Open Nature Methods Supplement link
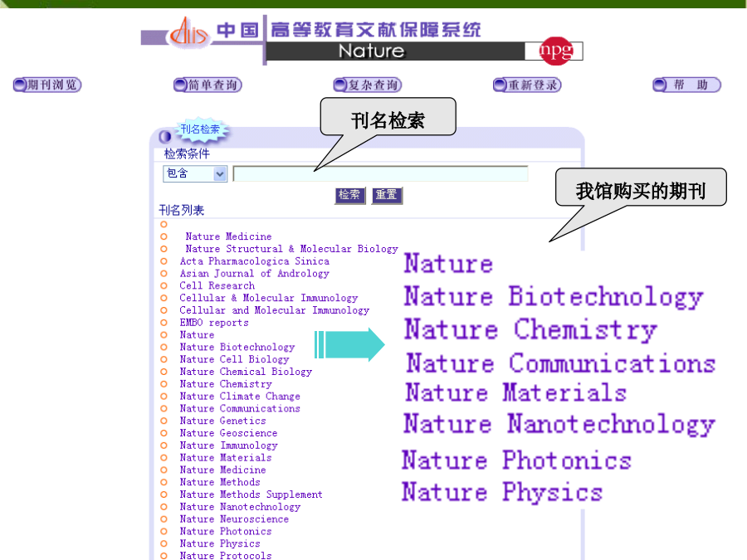The width and height of the screenshot is (747, 560). tap(251, 494)
